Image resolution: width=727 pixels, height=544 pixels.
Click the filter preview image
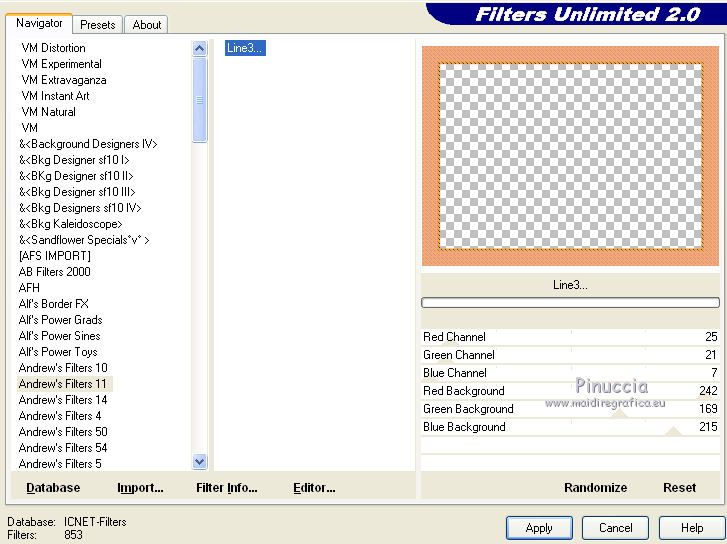pyautogui.click(x=570, y=156)
